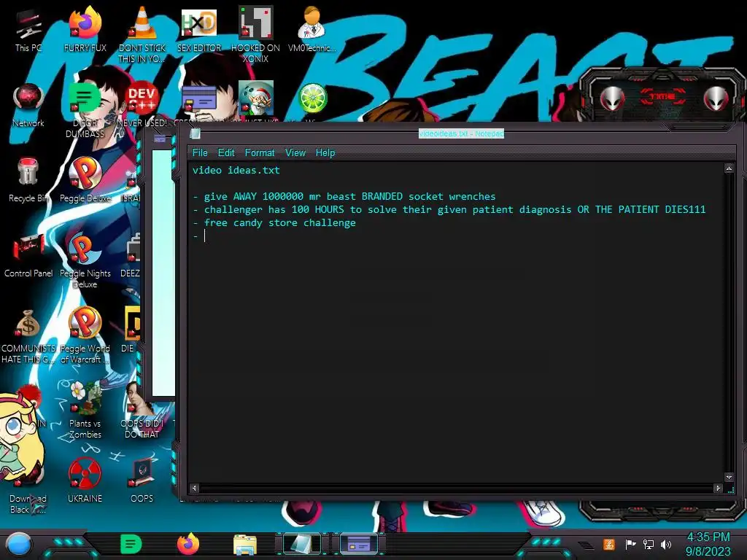Click the red center logo on Alienware gadget
The height and width of the screenshot is (560, 747).
[x=662, y=97]
